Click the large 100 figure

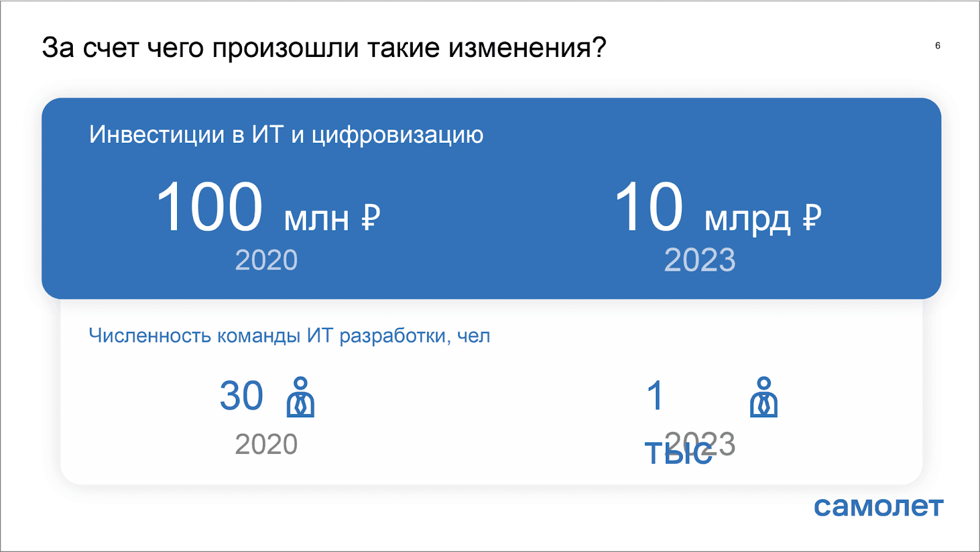pyautogui.click(x=209, y=208)
